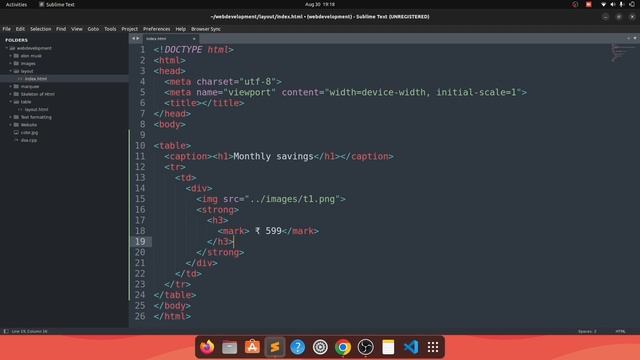Launch Visual Studio Code from the dock
The height and width of the screenshot is (360, 640).
click(411, 347)
